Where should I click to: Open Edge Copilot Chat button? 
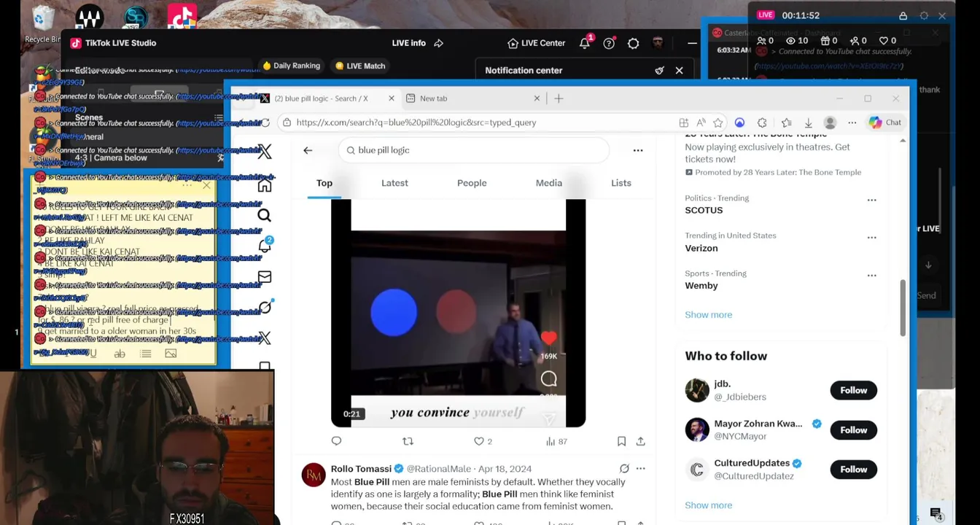click(x=885, y=122)
